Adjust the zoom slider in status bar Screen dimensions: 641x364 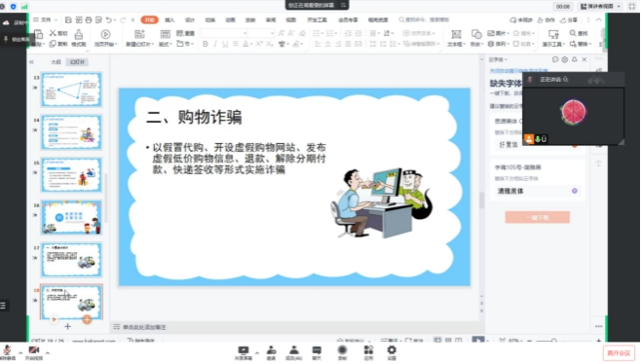pos(553,341)
